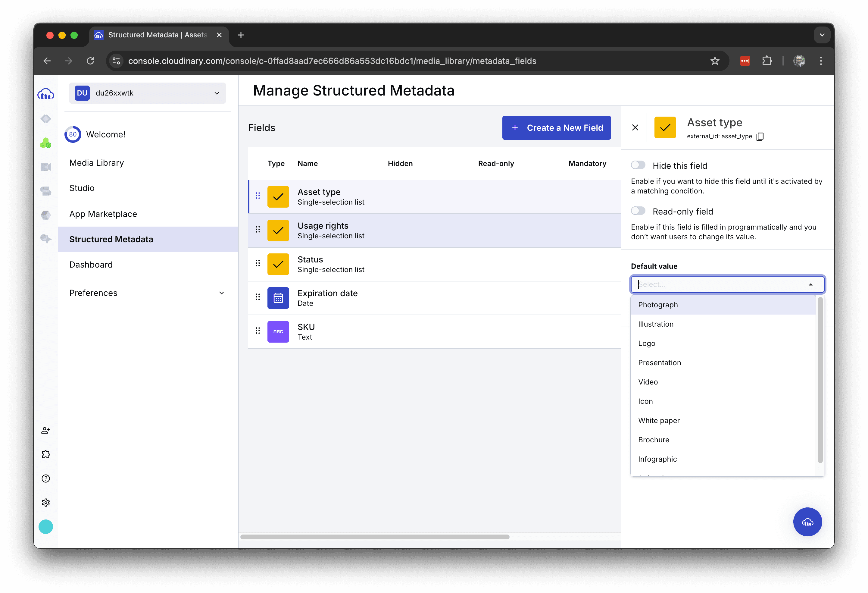Open the settings gear in sidebar
The height and width of the screenshot is (593, 868).
(45, 503)
